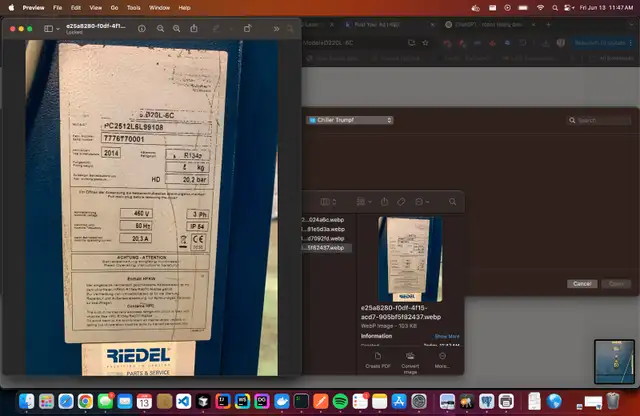Open Calendar from the Dock
Screen dimensions: 640x416
pos(144,402)
